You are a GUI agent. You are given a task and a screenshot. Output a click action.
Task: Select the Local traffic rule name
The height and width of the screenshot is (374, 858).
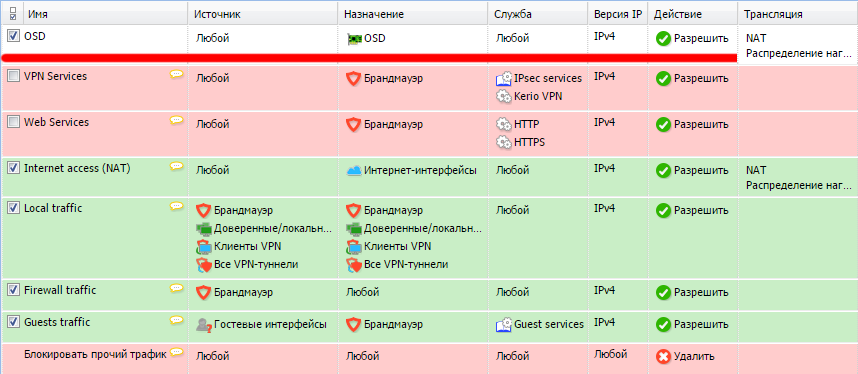tap(53, 208)
